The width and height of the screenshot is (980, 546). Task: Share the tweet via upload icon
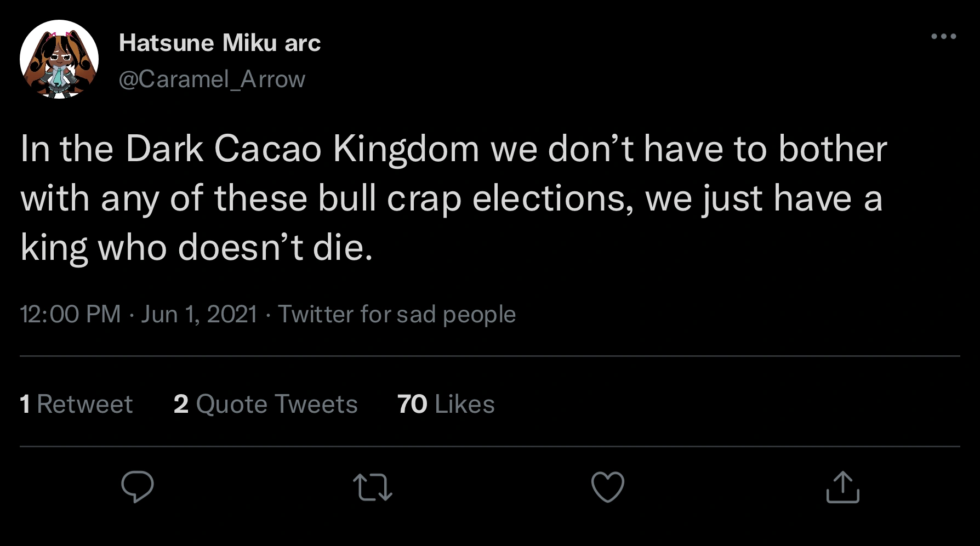coord(842,487)
